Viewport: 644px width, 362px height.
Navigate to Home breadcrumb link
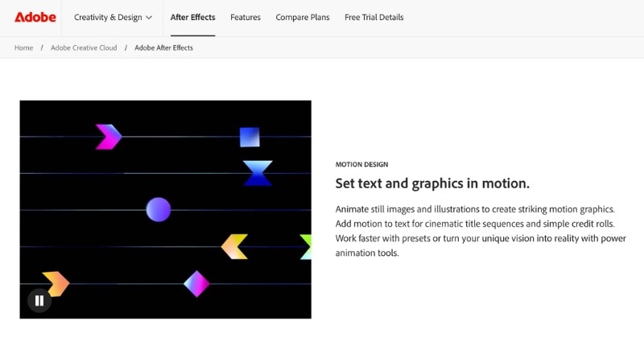click(x=23, y=47)
